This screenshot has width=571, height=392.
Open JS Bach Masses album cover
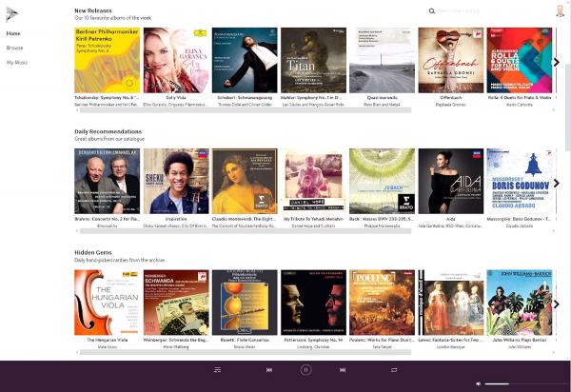click(x=382, y=181)
